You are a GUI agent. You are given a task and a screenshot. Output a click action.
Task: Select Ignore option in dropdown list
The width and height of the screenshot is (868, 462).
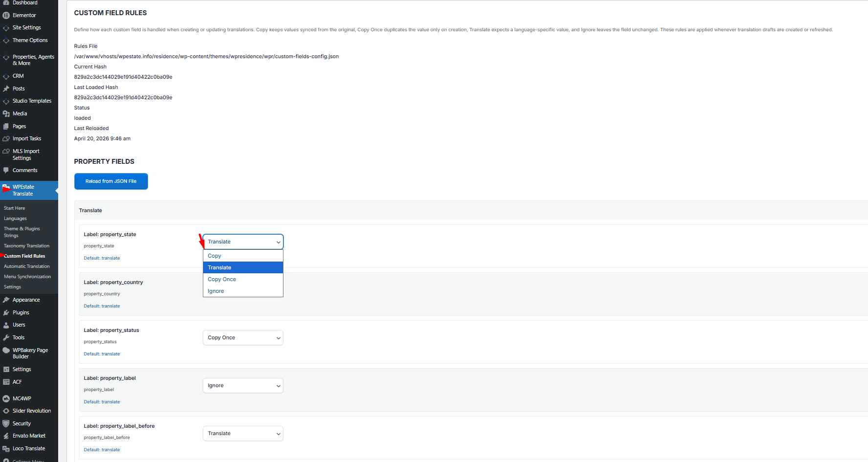(x=216, y=291)
